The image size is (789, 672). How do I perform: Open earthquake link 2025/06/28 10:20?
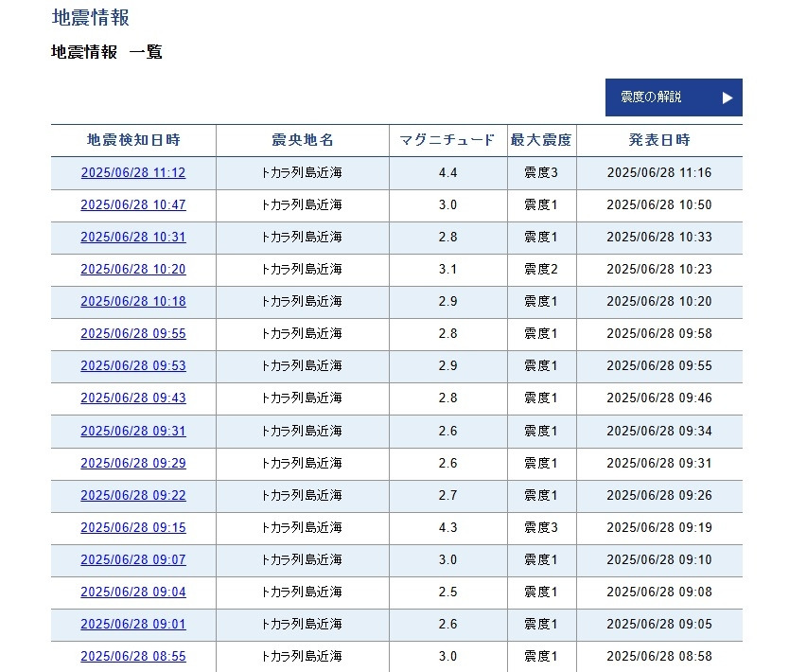pos(133,270)
